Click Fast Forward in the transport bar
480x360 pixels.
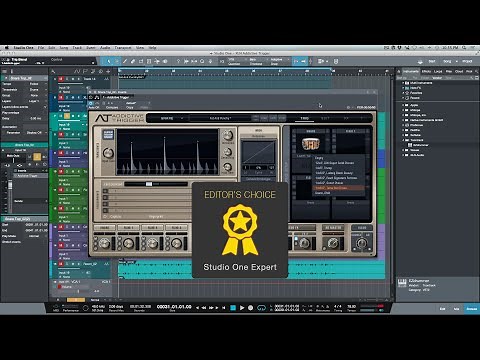(211, 308)
